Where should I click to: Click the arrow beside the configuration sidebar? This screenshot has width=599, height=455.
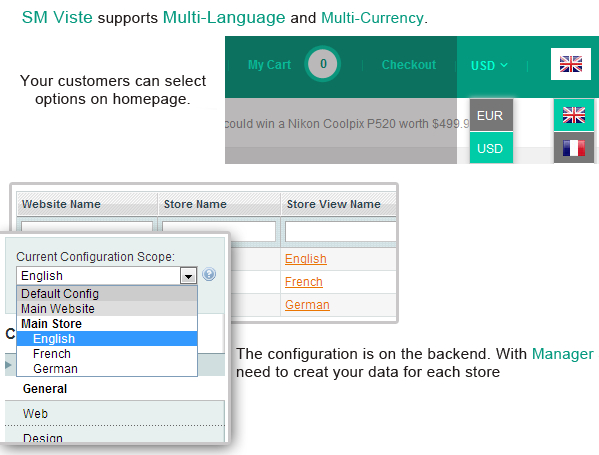8,365
